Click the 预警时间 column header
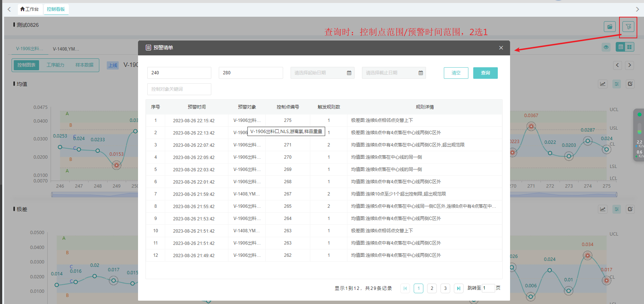Screen dimensions: 644x304 [x=197, y=107]
